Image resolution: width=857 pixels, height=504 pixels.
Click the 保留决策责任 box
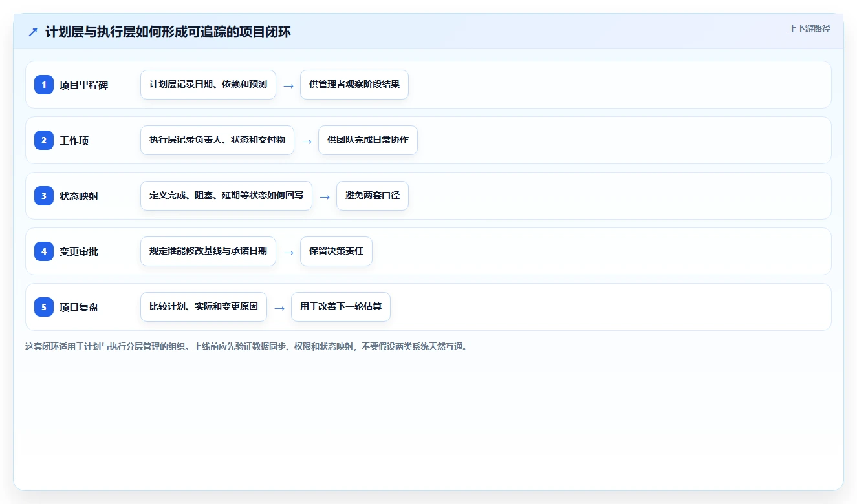[336, 251]
